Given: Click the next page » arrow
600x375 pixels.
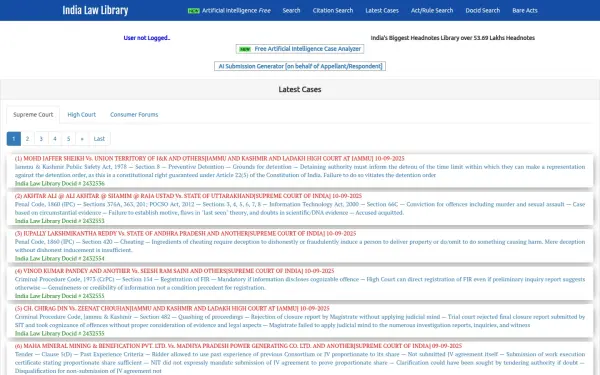Looking at the screenshot, I should [82, 139].
